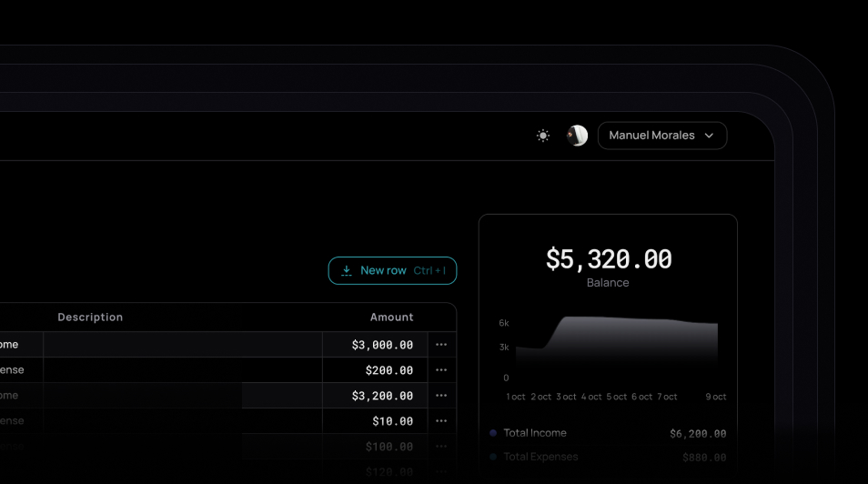This screenshot has height=484, width=868.
Task: Toggle the light/dark theme sun icon
Action: pyautogui.click(x=543, y=136)
